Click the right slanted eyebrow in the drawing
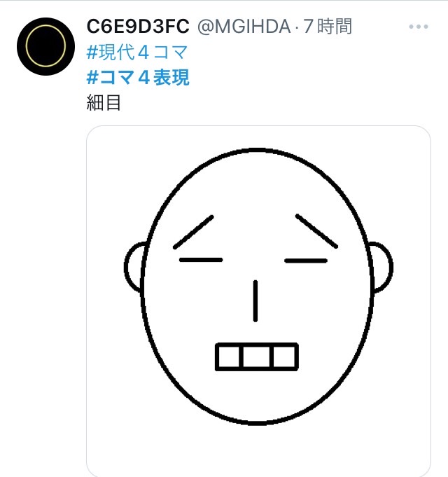Image resolution: width=448 pixels, height=477 pixels. click(316, 231)
